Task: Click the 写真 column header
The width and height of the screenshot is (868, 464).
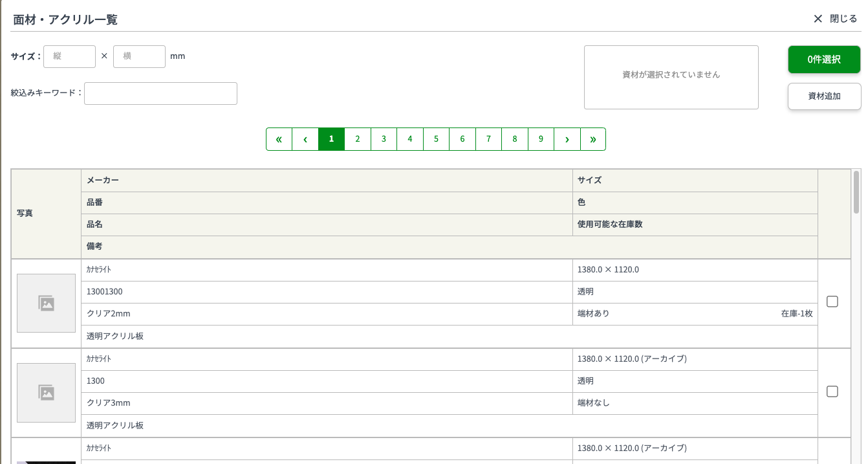Action: click(46, 214)
